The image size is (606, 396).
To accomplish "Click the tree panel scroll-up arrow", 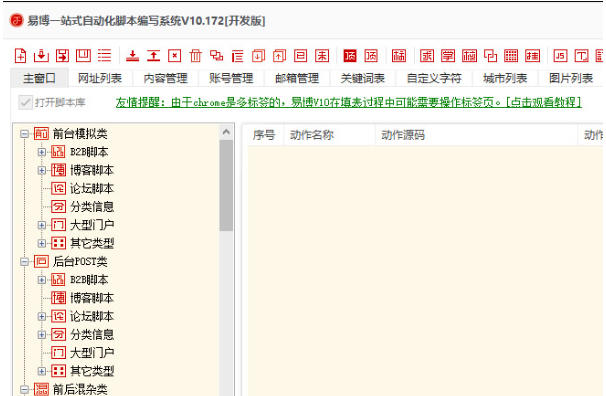I will [x=226, y=132].
